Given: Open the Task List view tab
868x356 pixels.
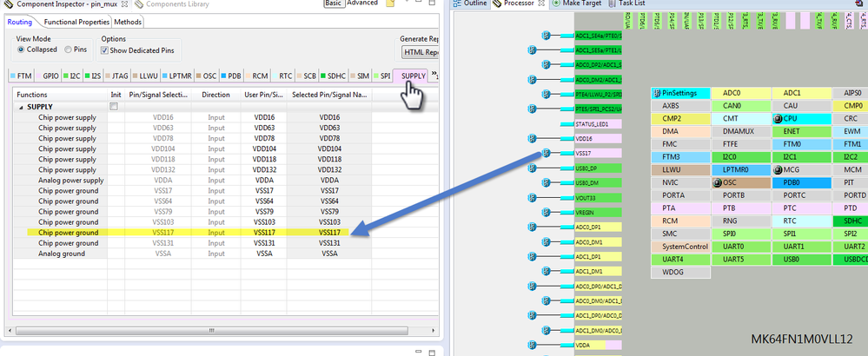Looking at the screenshot, I should pyautogui.click(x=626, y=3).
